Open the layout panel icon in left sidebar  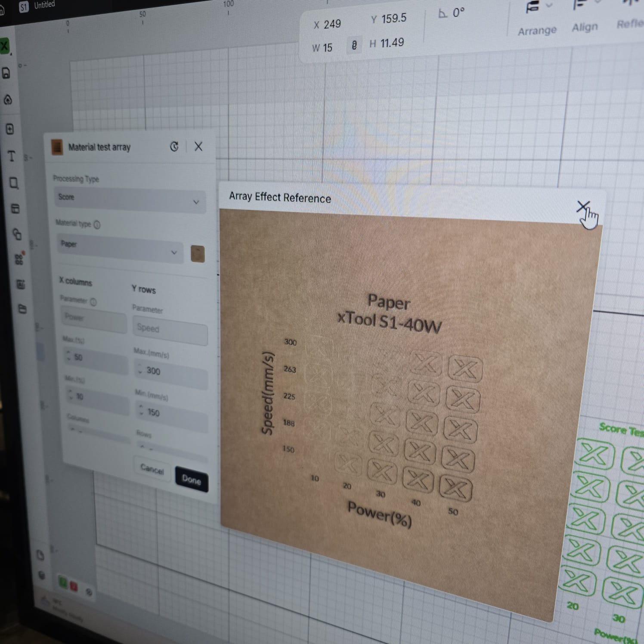15,209
